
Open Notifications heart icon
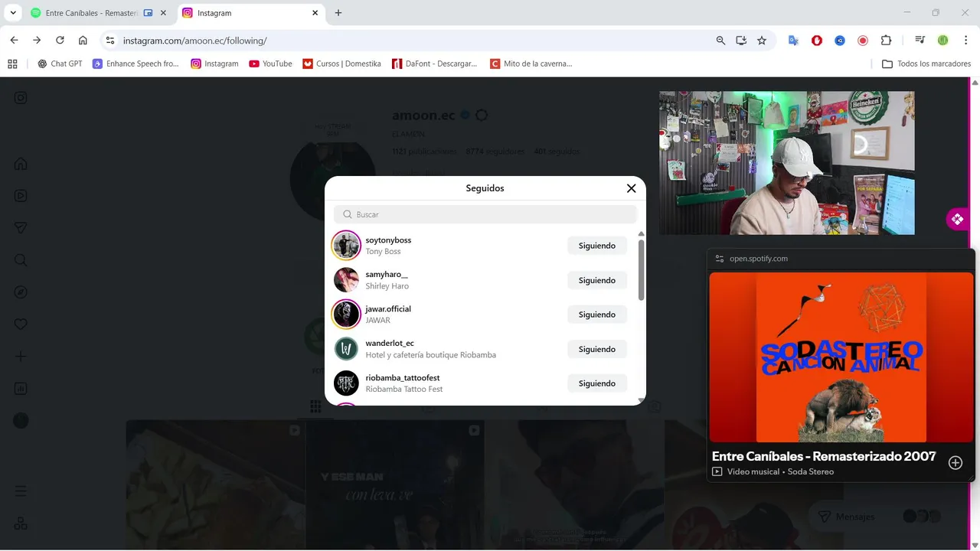pos(21,324)
